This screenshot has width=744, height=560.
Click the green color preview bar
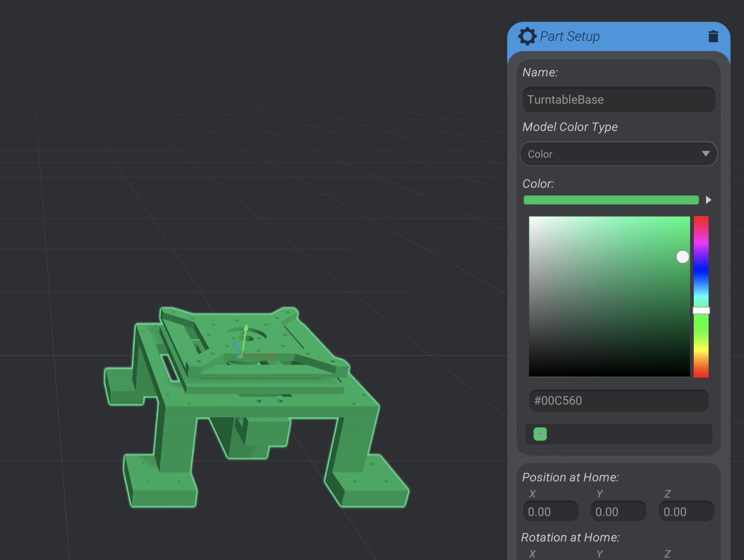click(611, 200)
